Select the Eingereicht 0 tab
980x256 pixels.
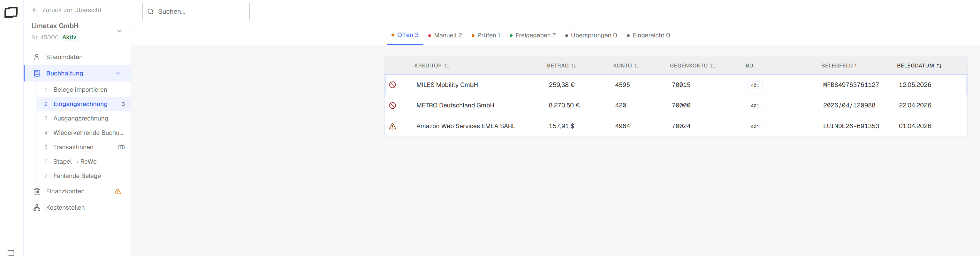648,35
